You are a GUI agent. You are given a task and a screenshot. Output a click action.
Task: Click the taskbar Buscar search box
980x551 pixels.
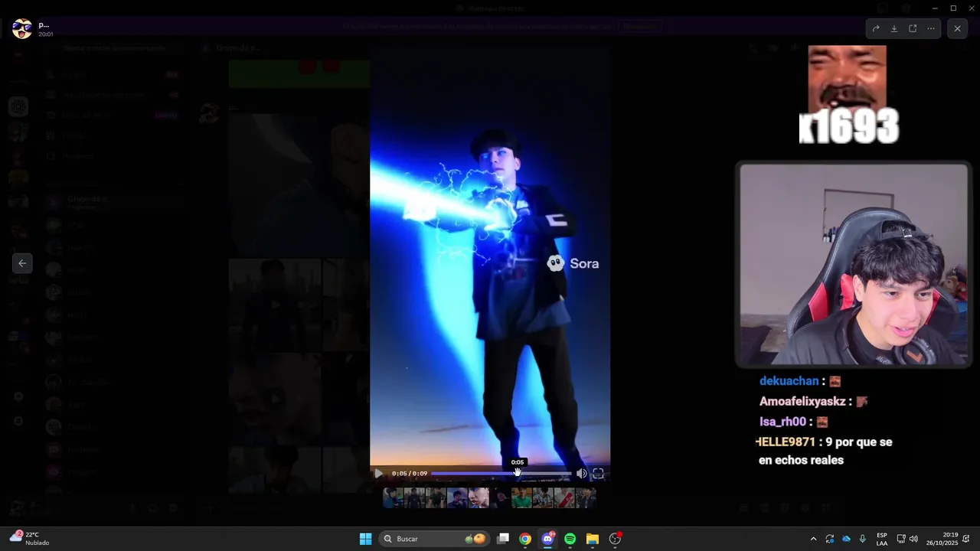434,539
